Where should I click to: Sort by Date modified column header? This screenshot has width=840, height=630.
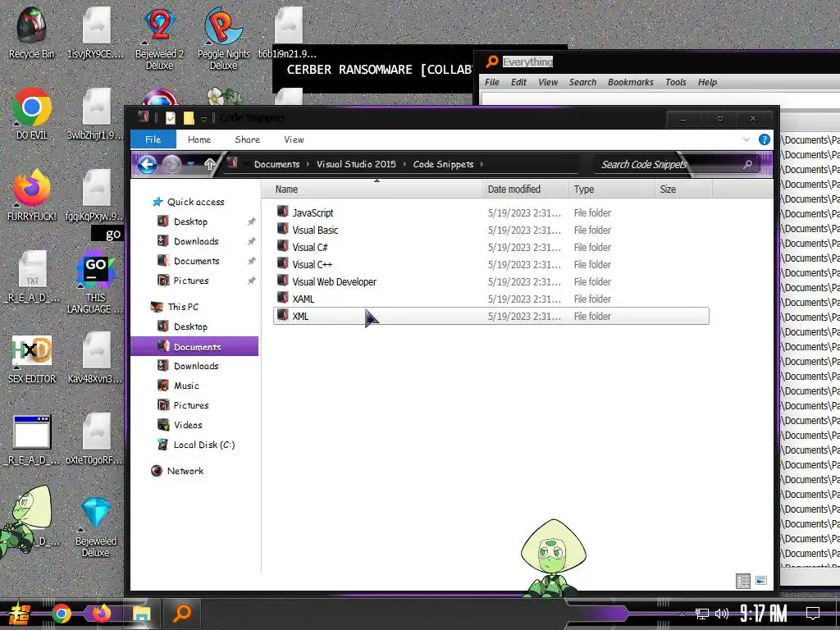tap(526, 189)
